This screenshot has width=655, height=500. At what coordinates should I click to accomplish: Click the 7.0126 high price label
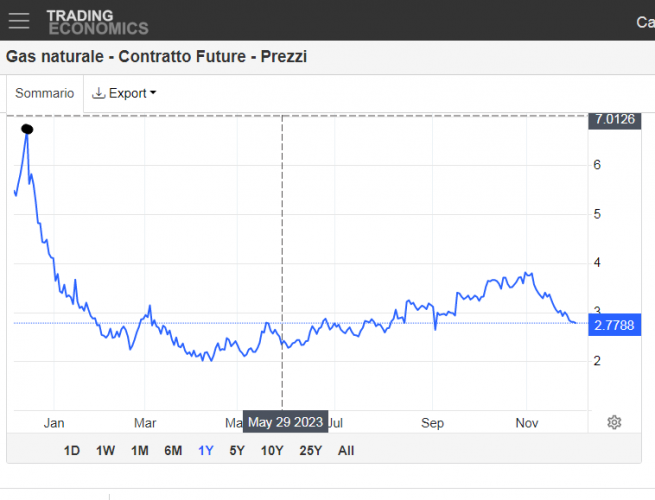click(x=614, y=120)
